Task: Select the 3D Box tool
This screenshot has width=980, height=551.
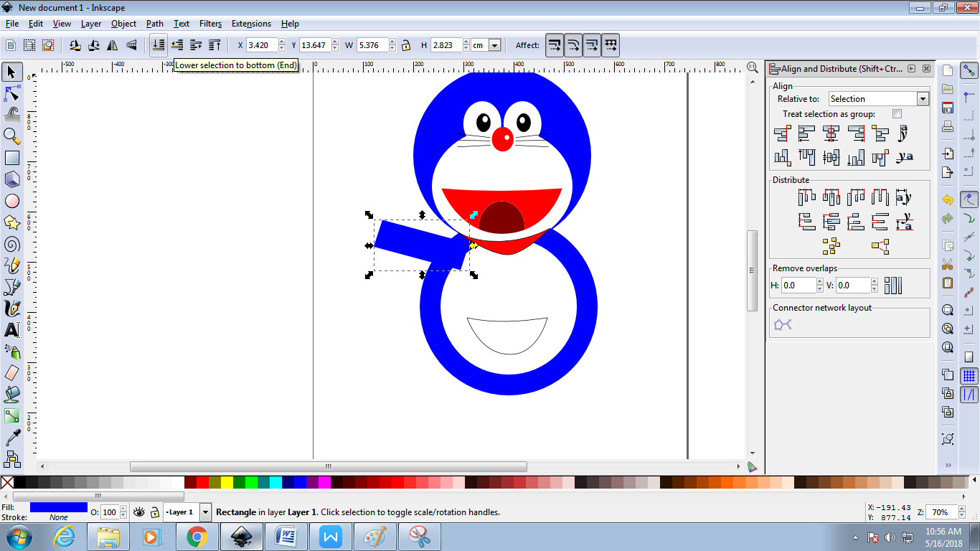Action: pos(11,179)
